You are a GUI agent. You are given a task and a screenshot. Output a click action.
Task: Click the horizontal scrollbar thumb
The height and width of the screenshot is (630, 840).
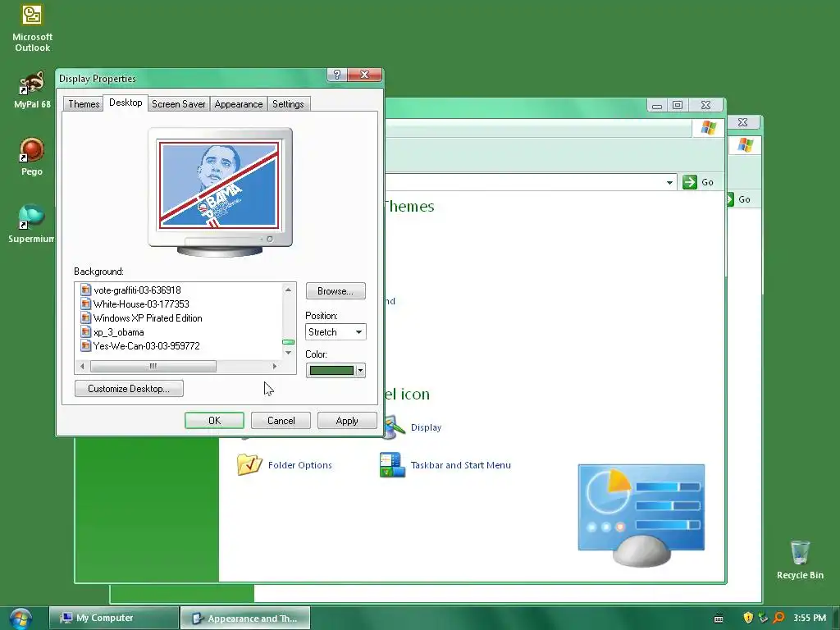[x=153, y=366]
